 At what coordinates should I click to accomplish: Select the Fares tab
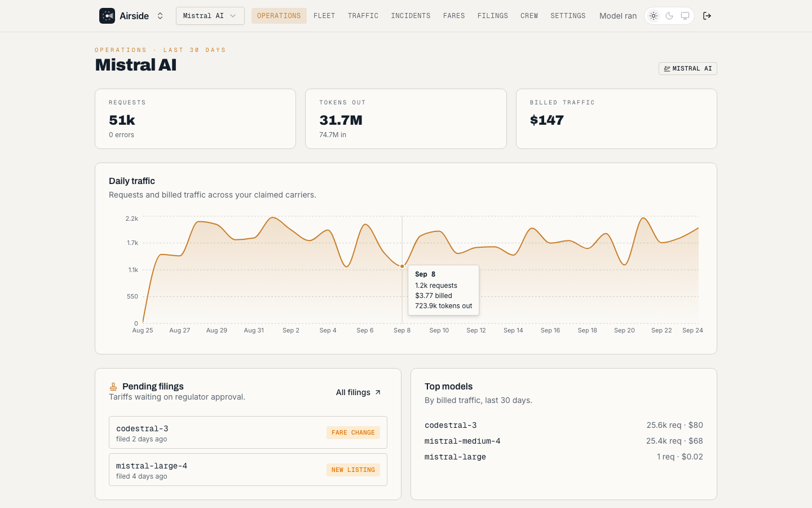click(454, 16)
